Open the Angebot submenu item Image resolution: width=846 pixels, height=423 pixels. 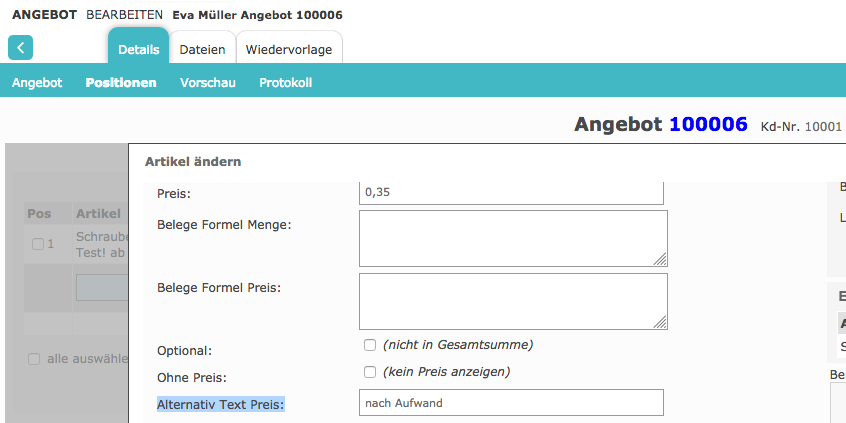coord(37,83)
